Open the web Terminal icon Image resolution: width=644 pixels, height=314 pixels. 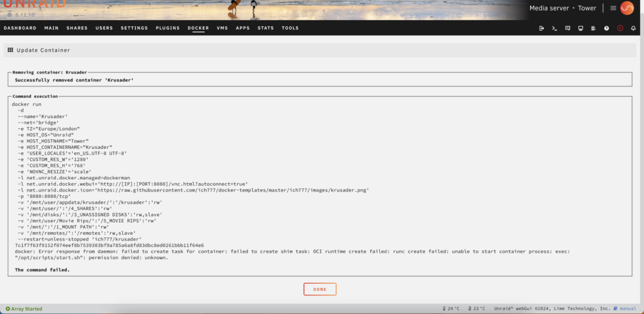(554, 28)
